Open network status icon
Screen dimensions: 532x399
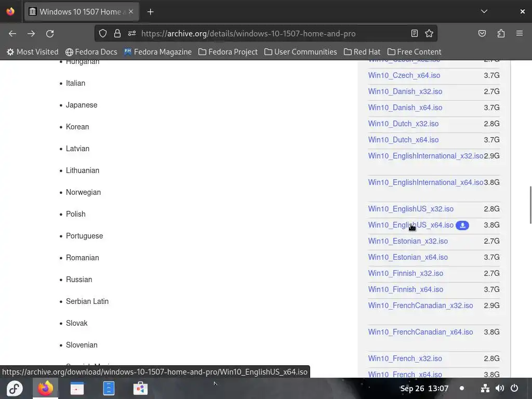click(485, 388)
